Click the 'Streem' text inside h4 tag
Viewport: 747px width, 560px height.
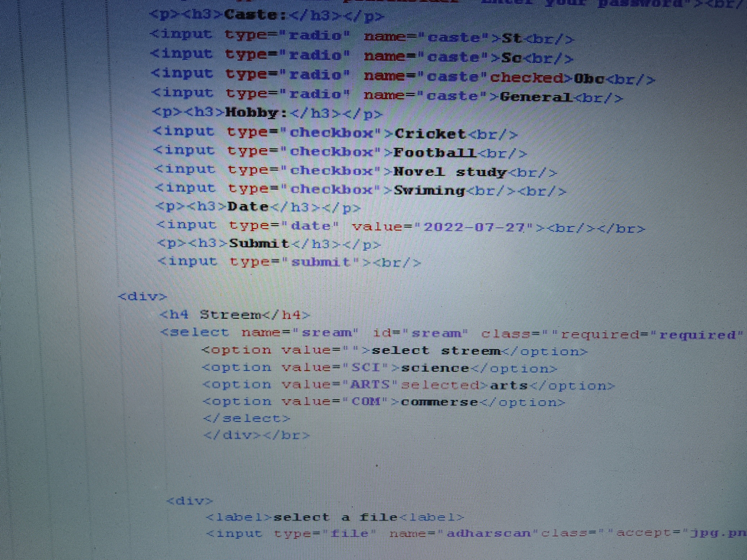(231, 315)
